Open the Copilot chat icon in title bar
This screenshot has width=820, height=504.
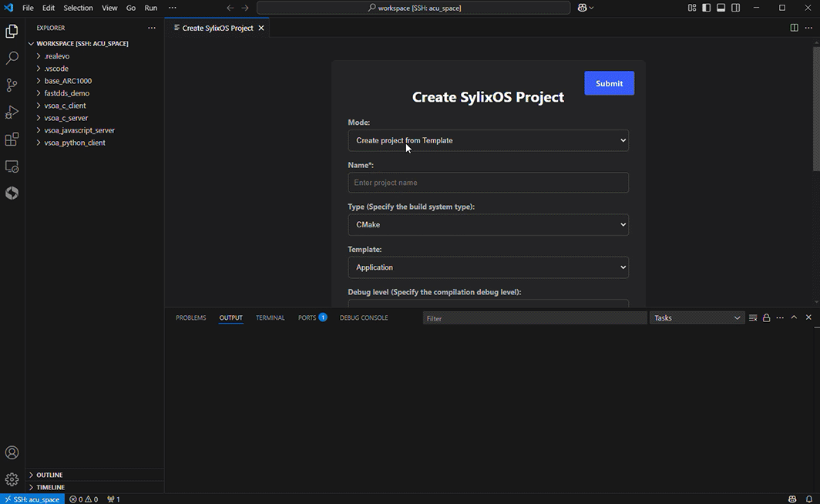tap(582, 8)
